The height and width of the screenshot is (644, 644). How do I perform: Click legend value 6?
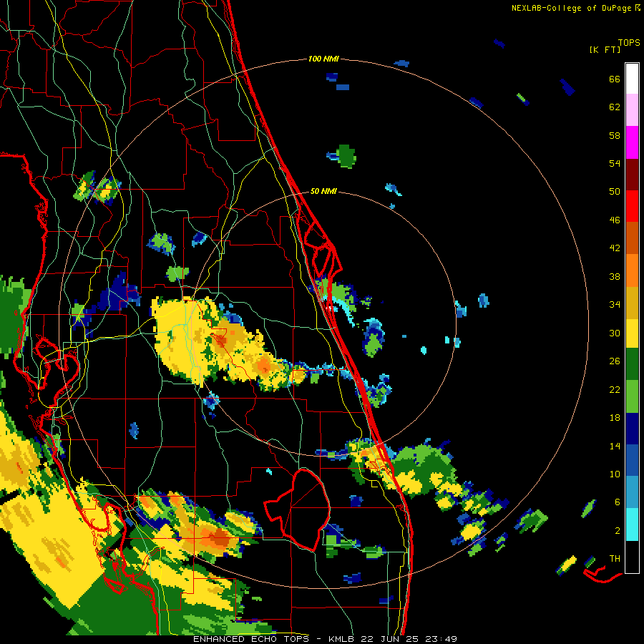coord(618,502)
